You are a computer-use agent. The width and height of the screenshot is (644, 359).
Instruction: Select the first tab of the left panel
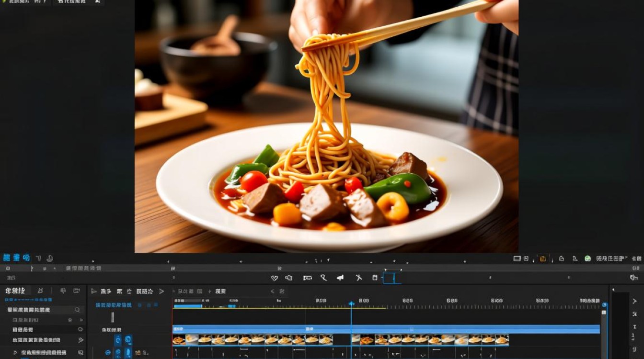click(15, 291)
